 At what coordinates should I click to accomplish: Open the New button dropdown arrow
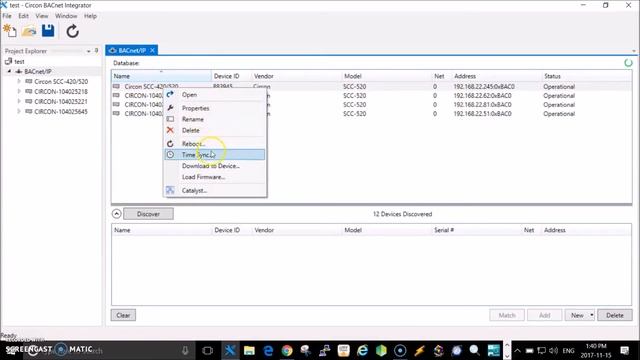click(x=591, y=315)
